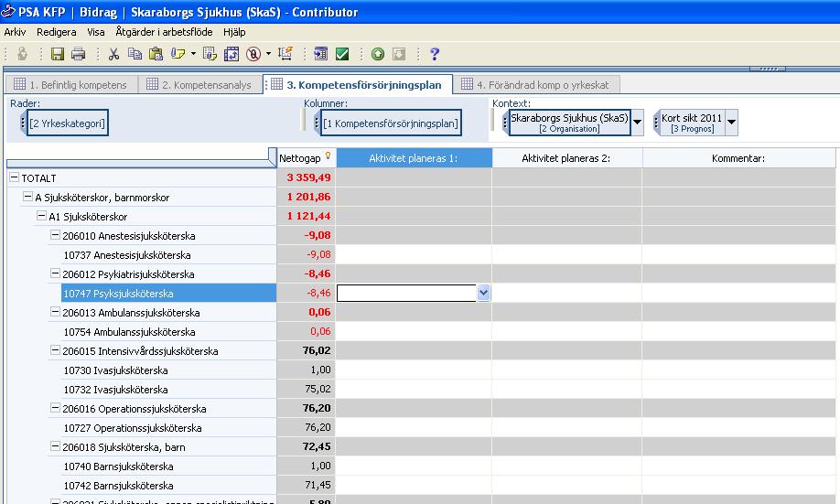Select row 10742 Barnsjuksköterska

(168, 486)
